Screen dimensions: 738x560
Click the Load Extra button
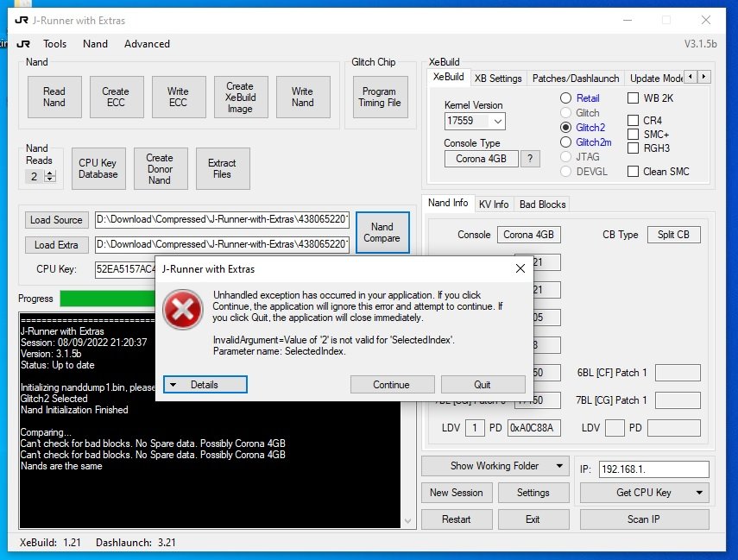(56, 245)
